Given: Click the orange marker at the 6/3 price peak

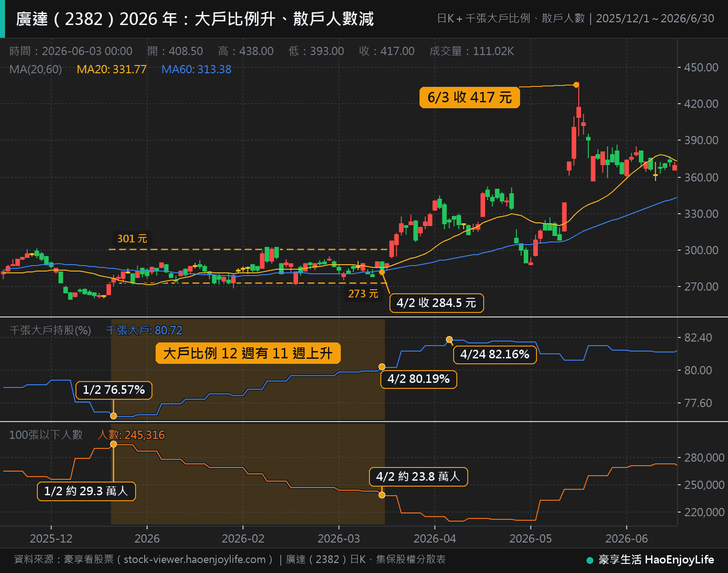Looking at the screenshot, I should (576, 85).
